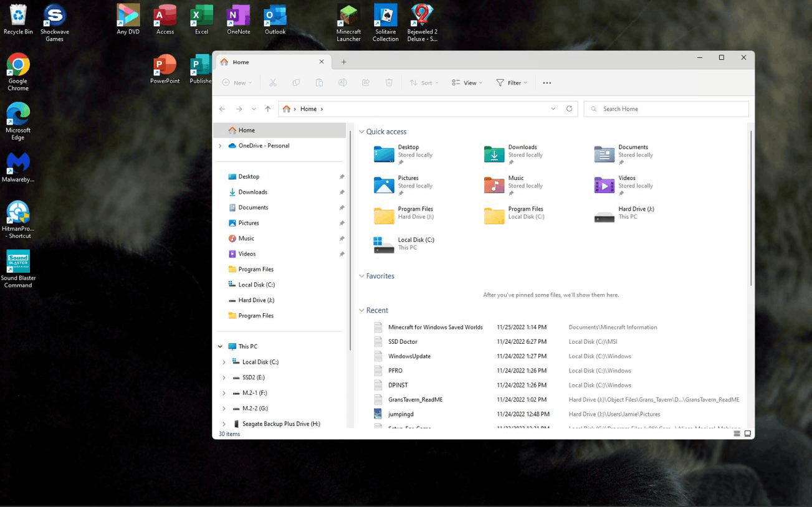
Task: Select the Rename icon
Action: coord(342,82)
